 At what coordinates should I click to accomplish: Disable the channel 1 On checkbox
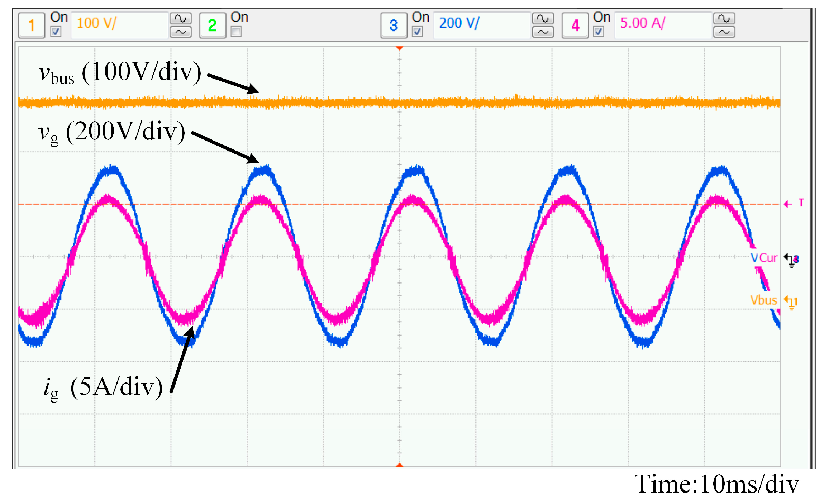(56, 32)
